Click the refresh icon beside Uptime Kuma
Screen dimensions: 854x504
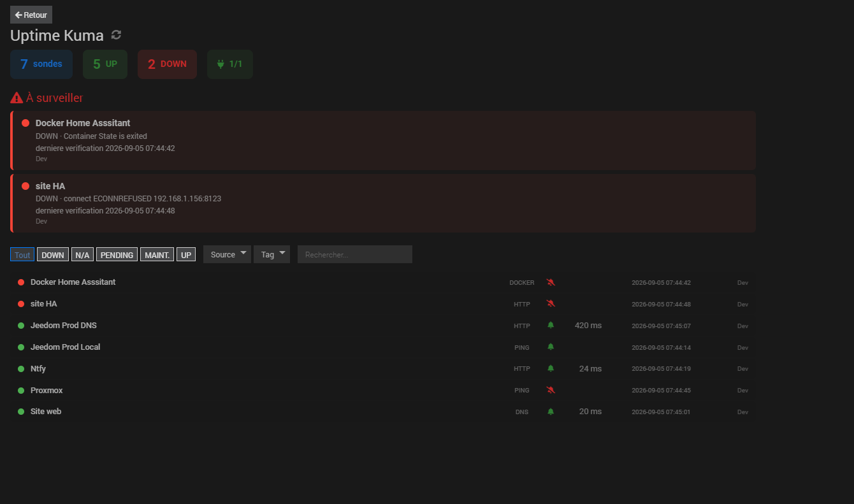tap(116, 35)
